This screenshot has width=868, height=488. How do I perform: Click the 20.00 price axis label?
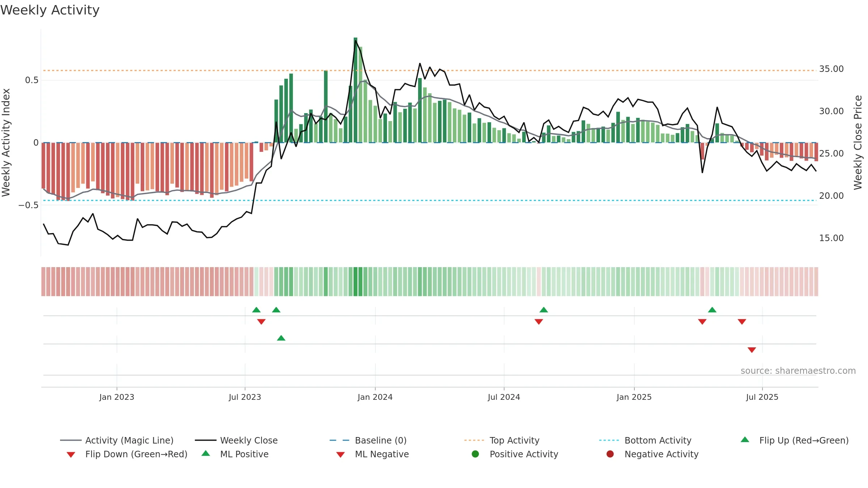(x=831, y=196)
